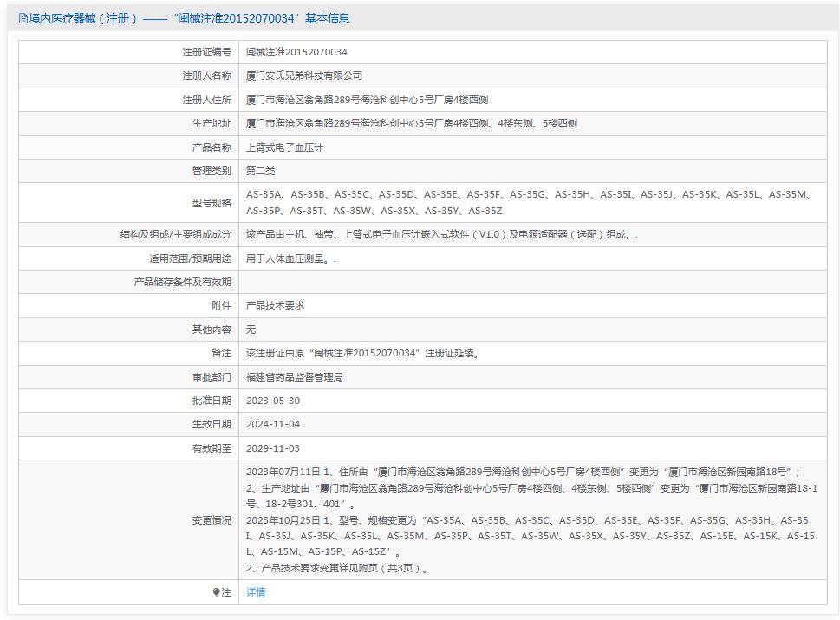Image resolution: width=840 pixels, height=620 pixels.
Task: Click the 有效期至 label
Action: click(212, 448)
